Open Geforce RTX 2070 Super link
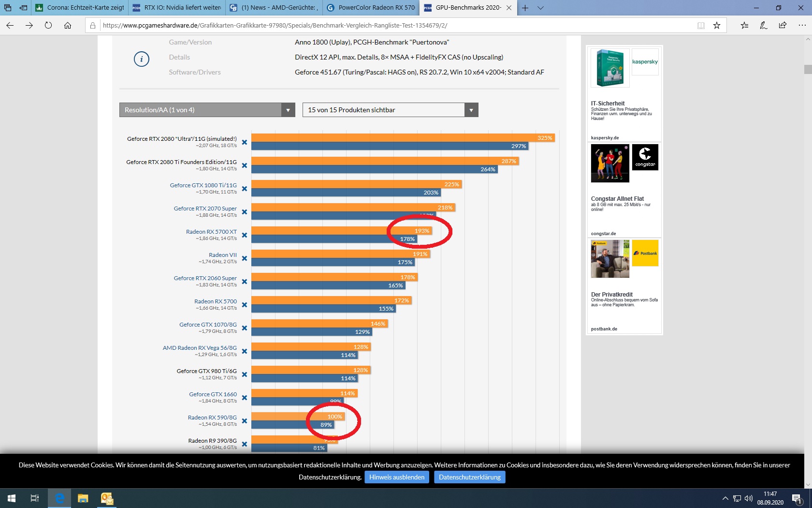 point(205,209)
